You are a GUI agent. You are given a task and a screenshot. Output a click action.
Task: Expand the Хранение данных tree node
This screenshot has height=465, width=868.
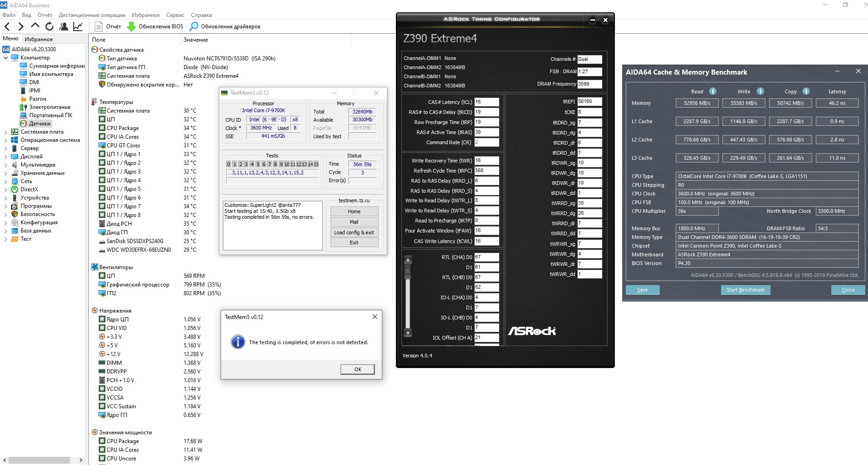click(5, 173)
